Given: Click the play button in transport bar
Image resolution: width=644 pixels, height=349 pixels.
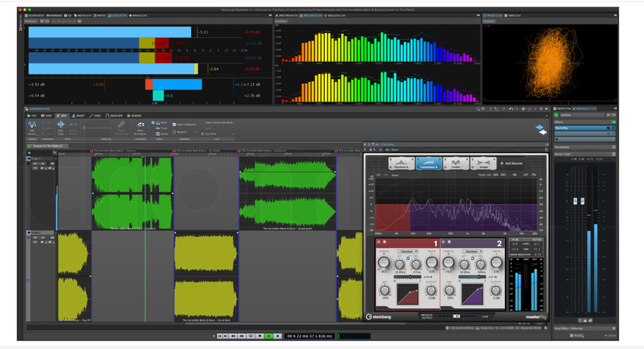Looking at the screenshot, I should tap(268, 336).
